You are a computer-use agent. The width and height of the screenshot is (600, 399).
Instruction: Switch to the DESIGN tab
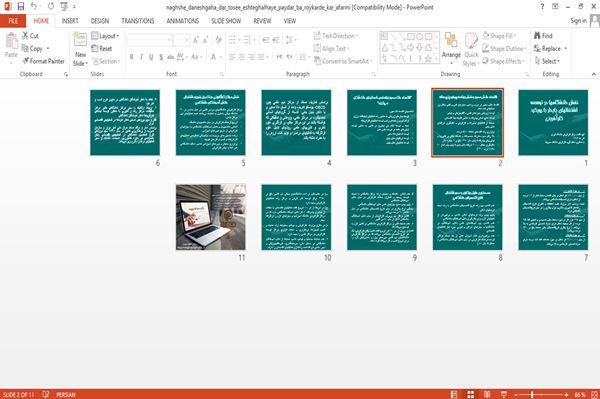(100, 21)
